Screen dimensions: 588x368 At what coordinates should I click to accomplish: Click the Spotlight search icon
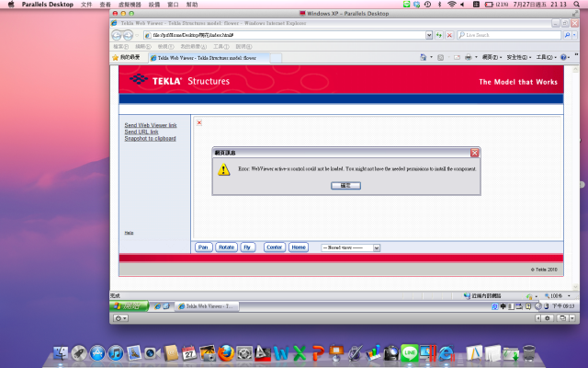point(577,4)
